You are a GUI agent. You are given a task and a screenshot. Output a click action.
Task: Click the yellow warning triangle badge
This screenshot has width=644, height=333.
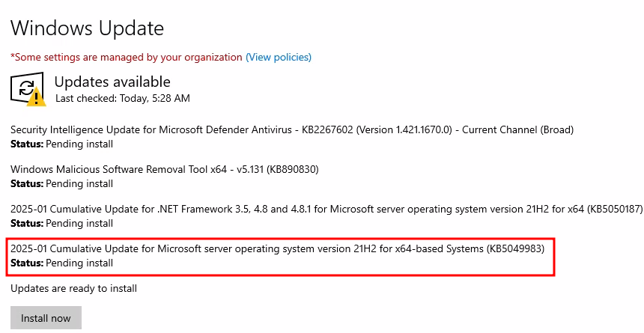pos(37,97)
